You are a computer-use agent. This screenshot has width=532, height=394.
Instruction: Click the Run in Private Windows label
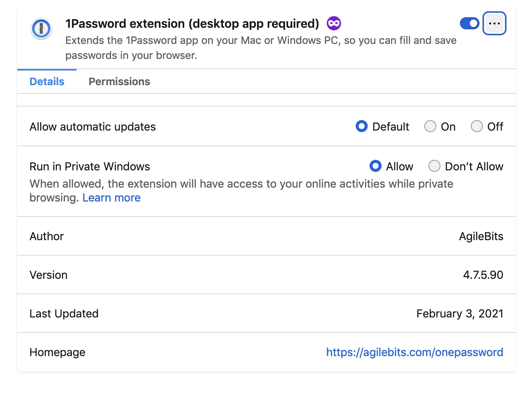[x=90, y=166]
